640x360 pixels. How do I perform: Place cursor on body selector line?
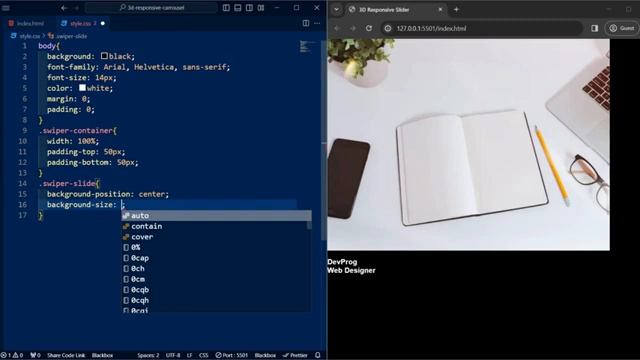(49, 46)
